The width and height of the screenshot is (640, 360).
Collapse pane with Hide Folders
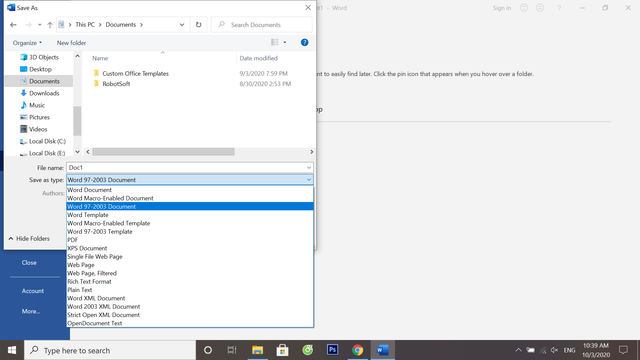pyautogui.click(x=29, y=238)
